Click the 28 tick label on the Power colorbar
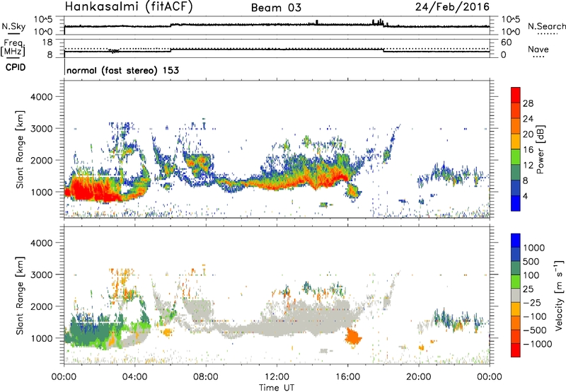566x392 pixels. 528,103
